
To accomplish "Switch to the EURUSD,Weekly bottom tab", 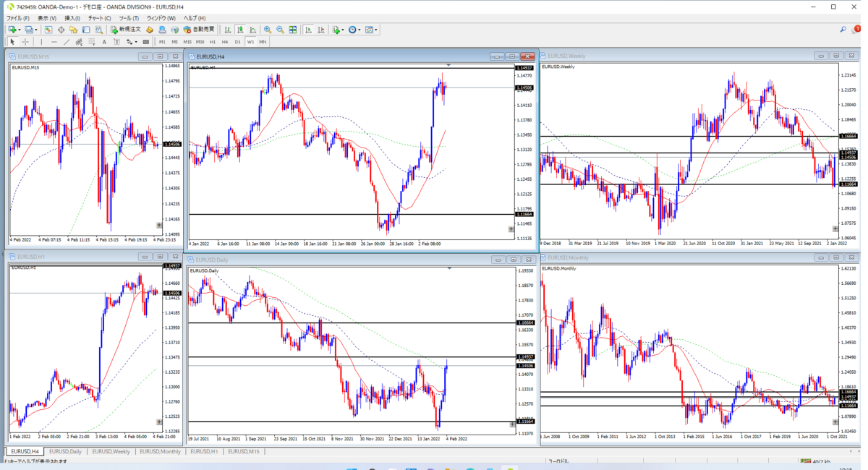I will point(111,451).
